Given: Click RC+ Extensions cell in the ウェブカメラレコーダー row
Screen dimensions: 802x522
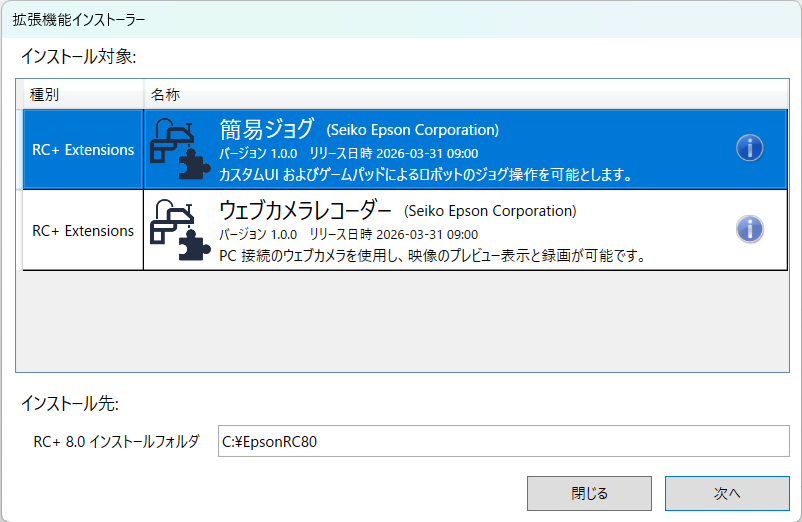Looking at the screenshot, I should tap(83, 230).
